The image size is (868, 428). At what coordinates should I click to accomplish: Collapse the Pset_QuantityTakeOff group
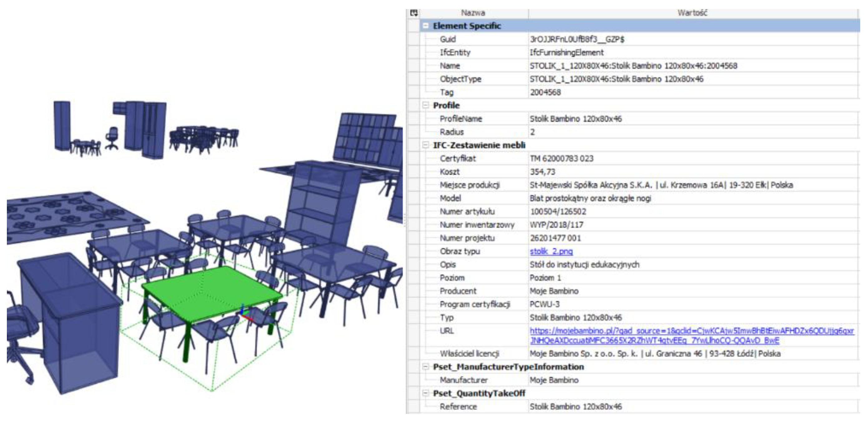click(426, 393)
